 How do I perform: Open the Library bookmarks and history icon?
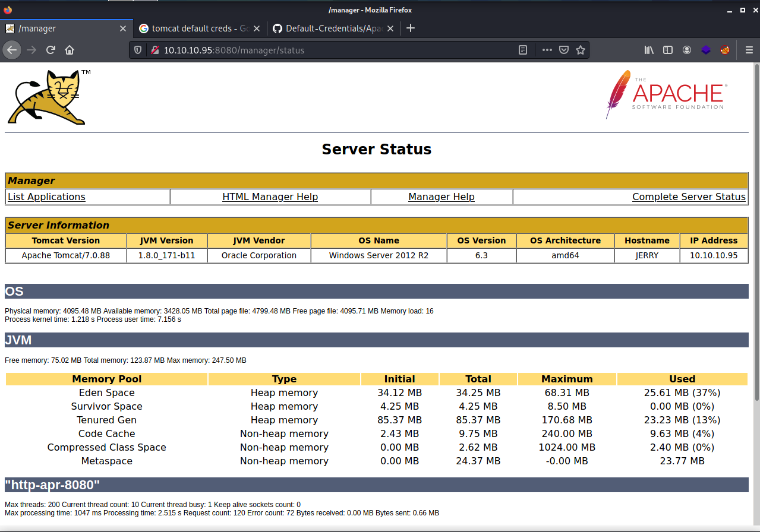click(x=649, y=50)
